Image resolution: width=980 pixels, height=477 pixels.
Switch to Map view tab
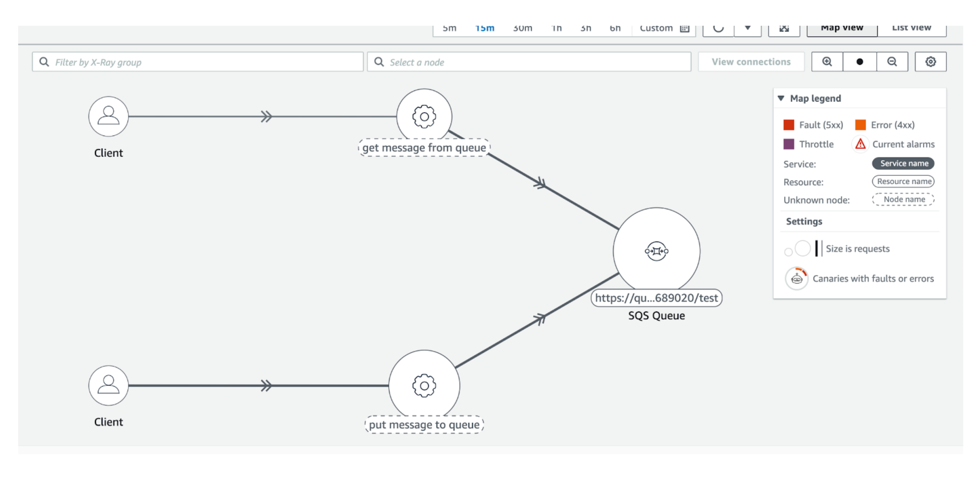841,29
